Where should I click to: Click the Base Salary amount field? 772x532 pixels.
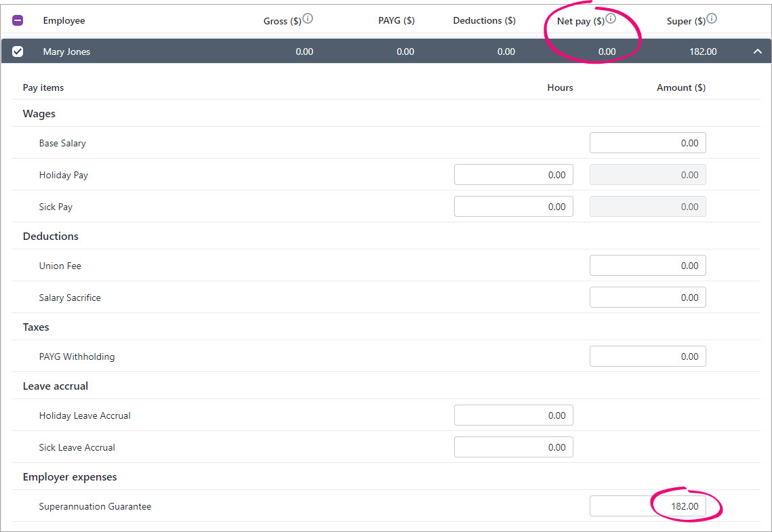[x=647, y=143]
